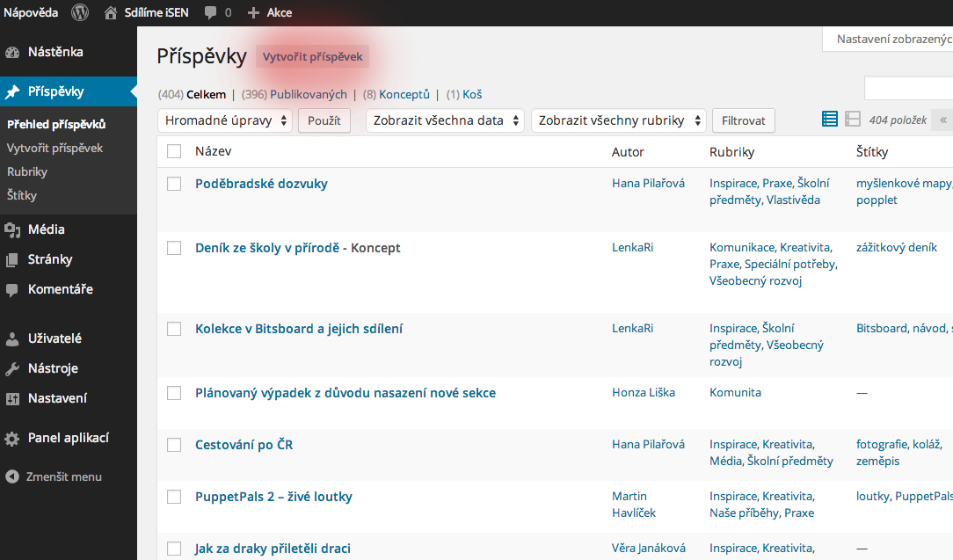Viewport: 953px width, 560px height.
Task: Tick checkbox for Kolekce v Bitsboard post
Action: tap(174, 329)
